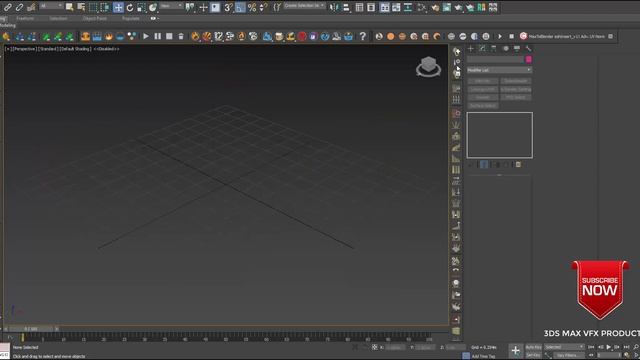The image size is (640, 360).
Task: Switch to the Motion command panel tab
Action: pyautogui.click(x=505, y=49)
